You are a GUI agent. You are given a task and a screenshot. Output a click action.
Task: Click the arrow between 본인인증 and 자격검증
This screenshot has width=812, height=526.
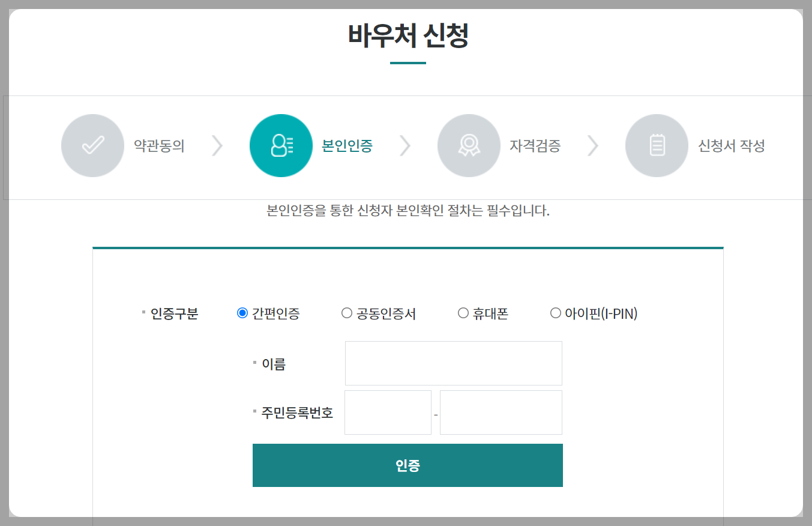pos(406,145)
